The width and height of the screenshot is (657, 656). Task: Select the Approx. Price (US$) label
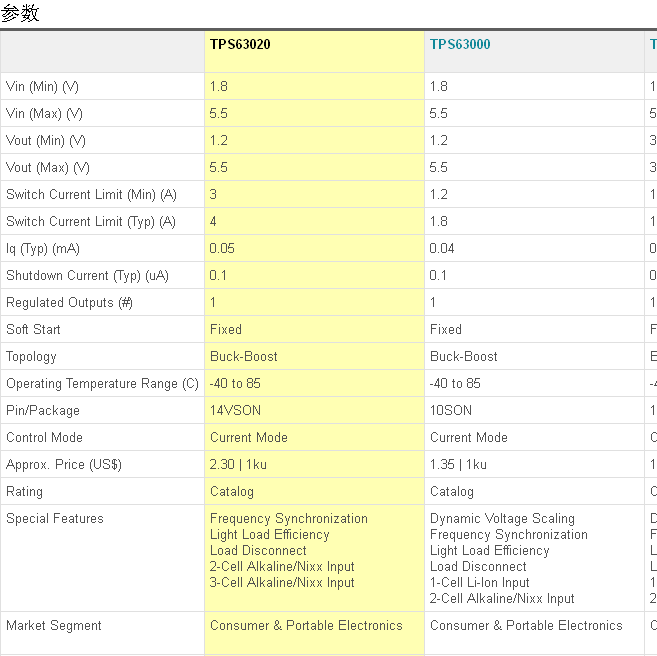coord(64,465)
